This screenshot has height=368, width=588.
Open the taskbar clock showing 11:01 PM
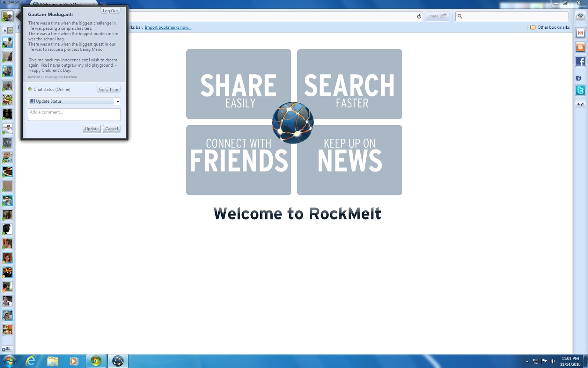click(x=570, y=361)
